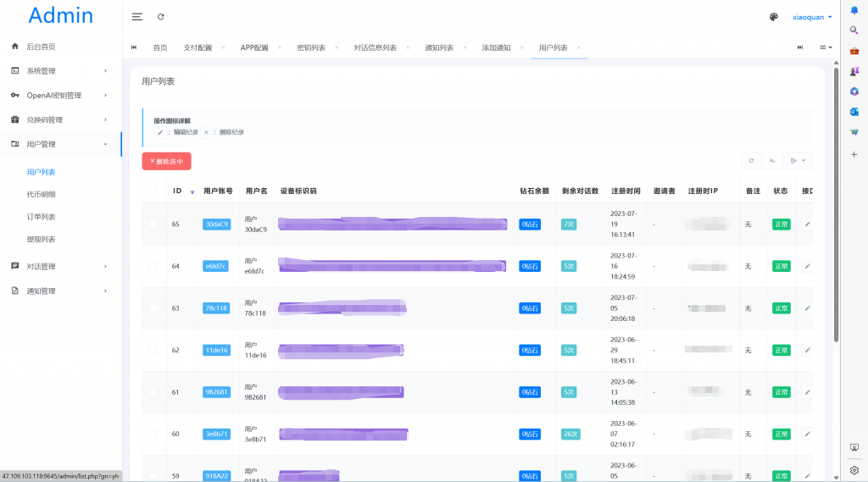Click edit pencil icon for user ID 62
868x482 pixels.
point(807,350)
